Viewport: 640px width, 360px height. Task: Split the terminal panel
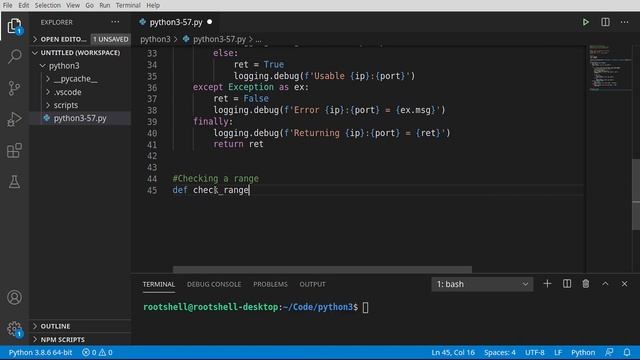point(567,284)
